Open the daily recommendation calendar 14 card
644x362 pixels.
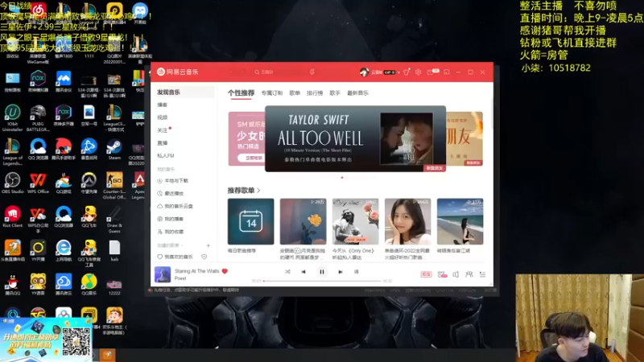(x=251, y=222)
